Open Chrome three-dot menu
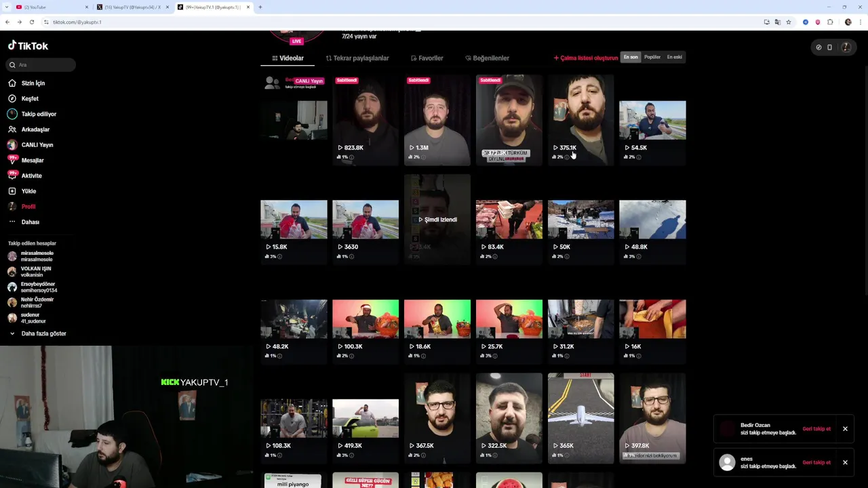The width and height of the screenshot is (868, 488). click(x=859, y=22)
